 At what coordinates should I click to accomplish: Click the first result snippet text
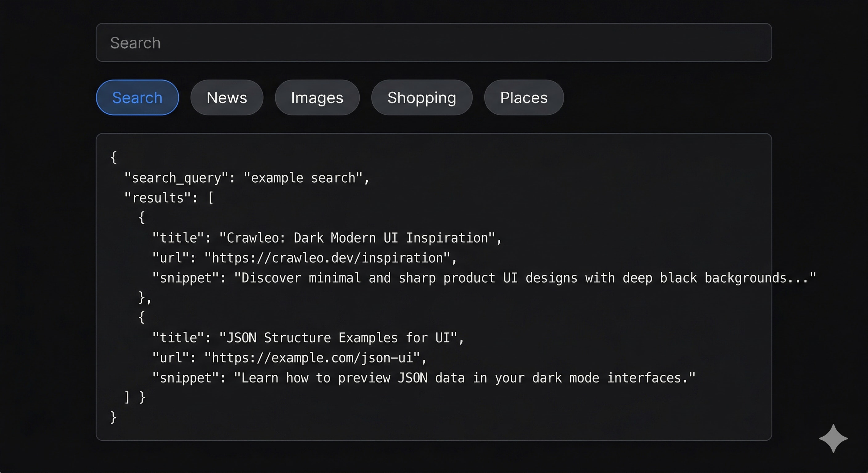pos(526,277)
